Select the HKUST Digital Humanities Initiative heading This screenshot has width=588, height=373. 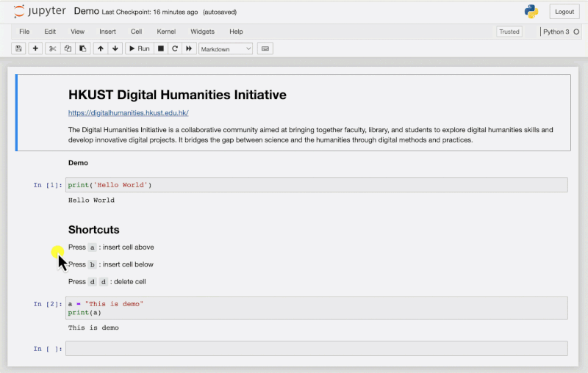177,95
